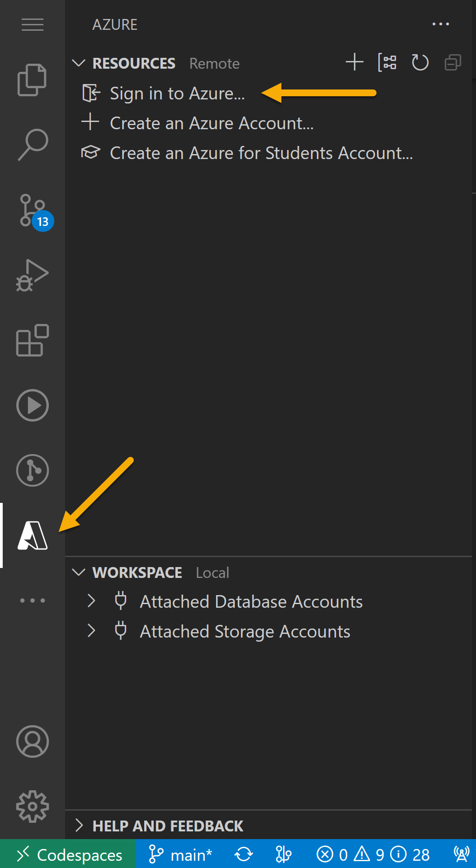The height and width of the screenshot is (868, 476).
Task: Expand Attached Storage Accounts node
Action: (x=91, y=631)
